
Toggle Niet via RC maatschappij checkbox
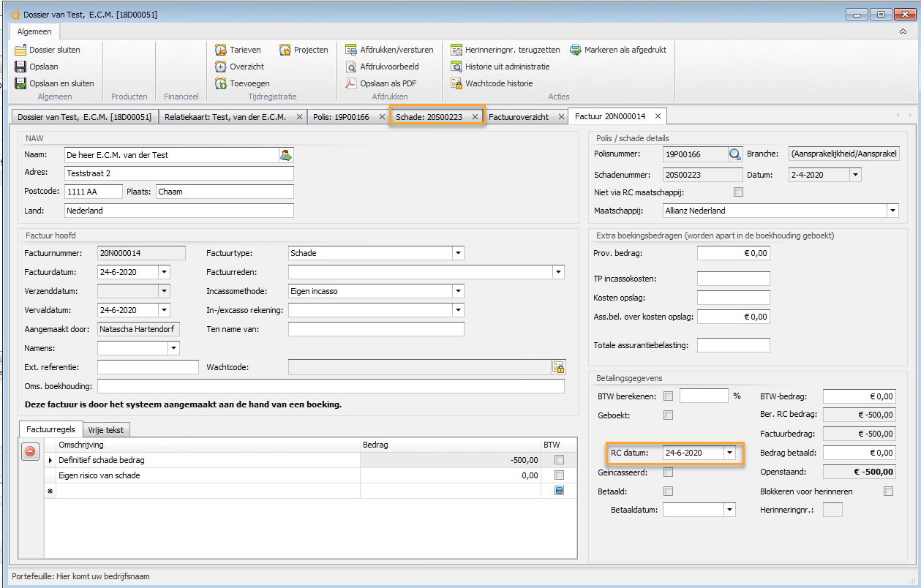[x=738, y=192]
